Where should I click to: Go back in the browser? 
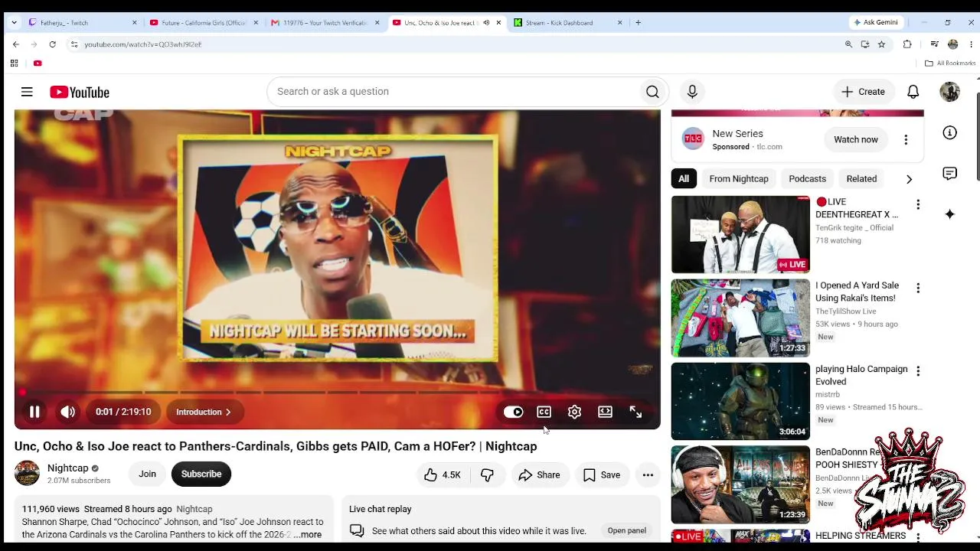point(16,44)
